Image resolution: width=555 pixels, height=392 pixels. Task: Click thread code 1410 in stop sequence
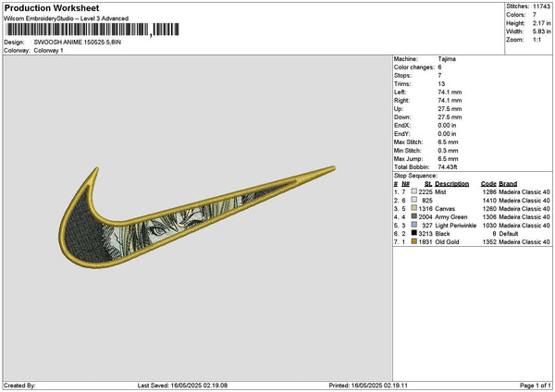click(489, 201)
